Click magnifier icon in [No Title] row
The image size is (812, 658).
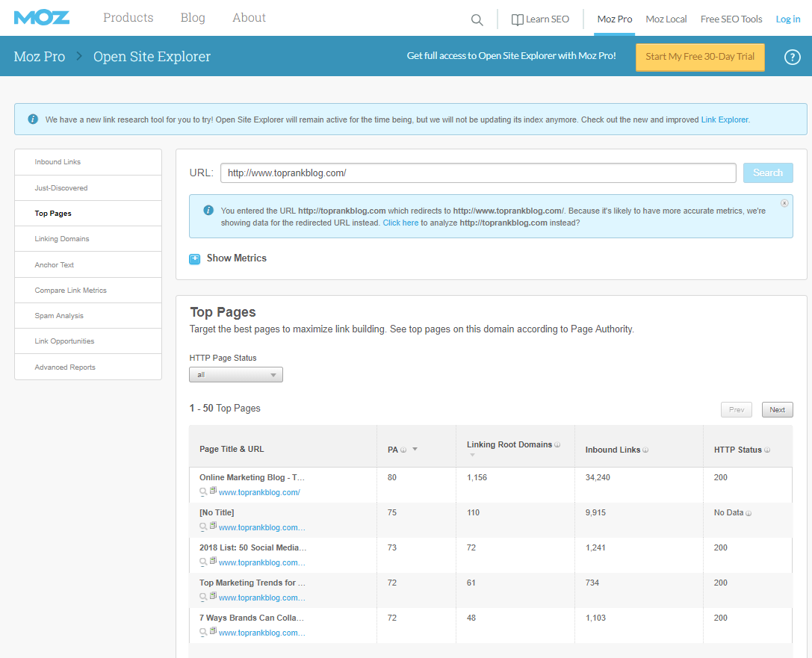(203, 527)
